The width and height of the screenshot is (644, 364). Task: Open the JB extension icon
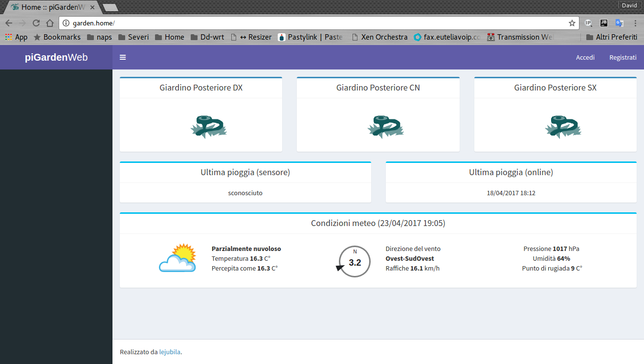604,23
